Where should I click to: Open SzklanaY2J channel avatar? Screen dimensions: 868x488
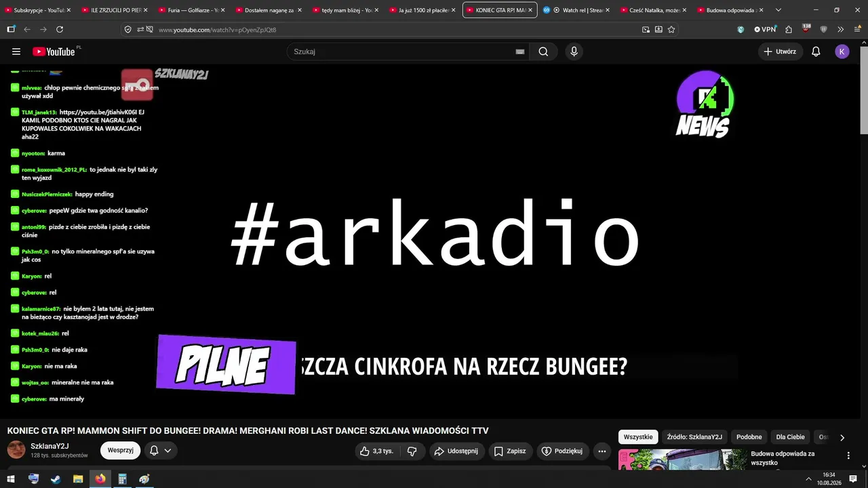[x=16, y=449]
